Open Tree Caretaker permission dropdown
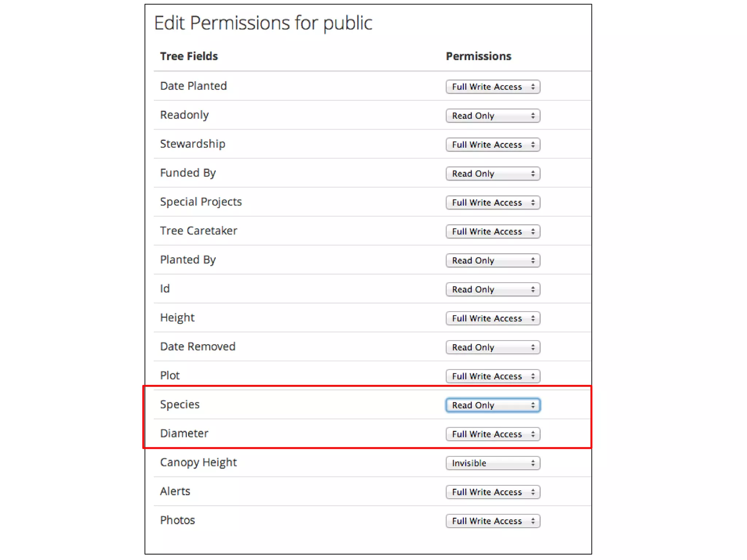747x560 pixels. [492, 232]
